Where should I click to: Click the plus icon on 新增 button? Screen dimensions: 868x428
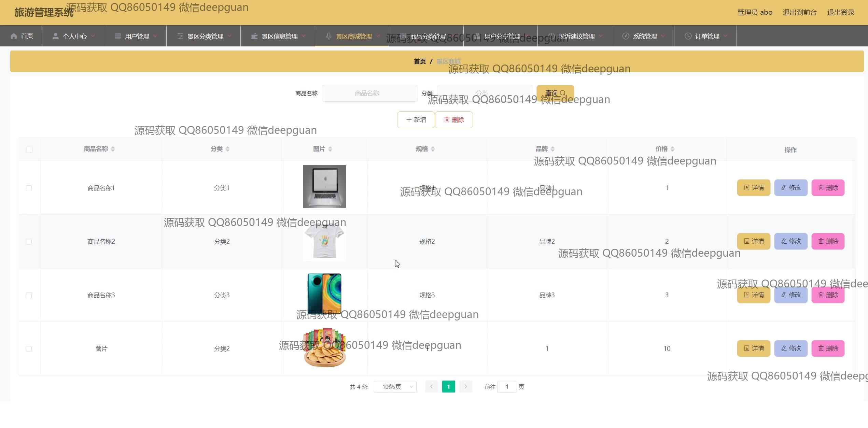click(x=409, y=120)
